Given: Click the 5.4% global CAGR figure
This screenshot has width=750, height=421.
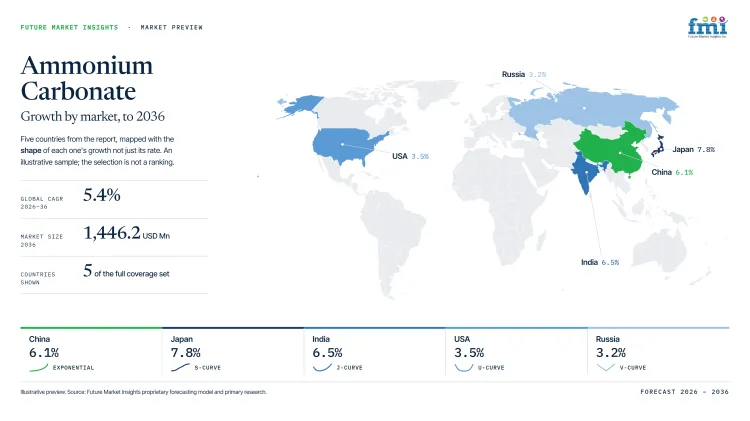Looking at the screenshot, I should (101, 195).
